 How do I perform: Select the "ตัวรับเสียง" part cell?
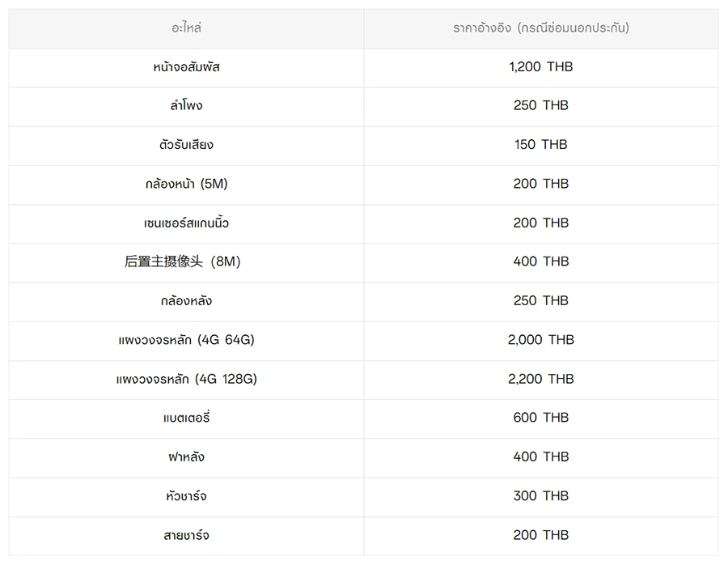point(186,145)
